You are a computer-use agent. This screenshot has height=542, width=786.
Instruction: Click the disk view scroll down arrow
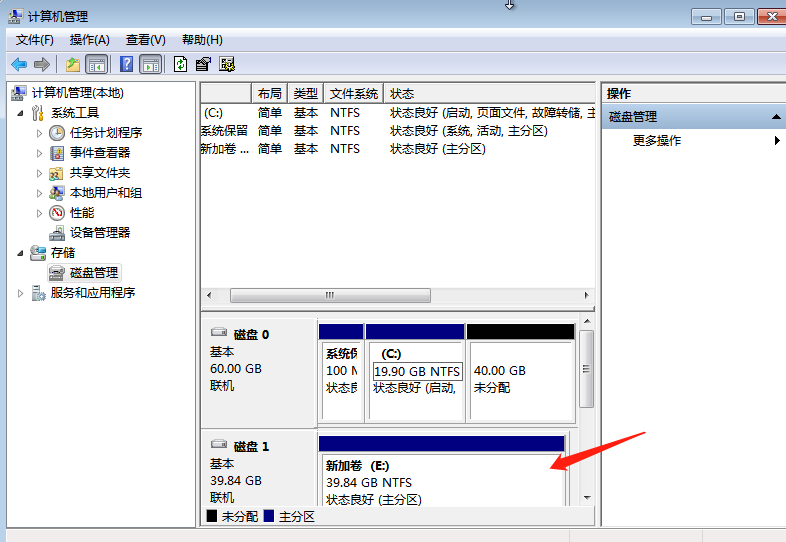click(x=587, y=498)
